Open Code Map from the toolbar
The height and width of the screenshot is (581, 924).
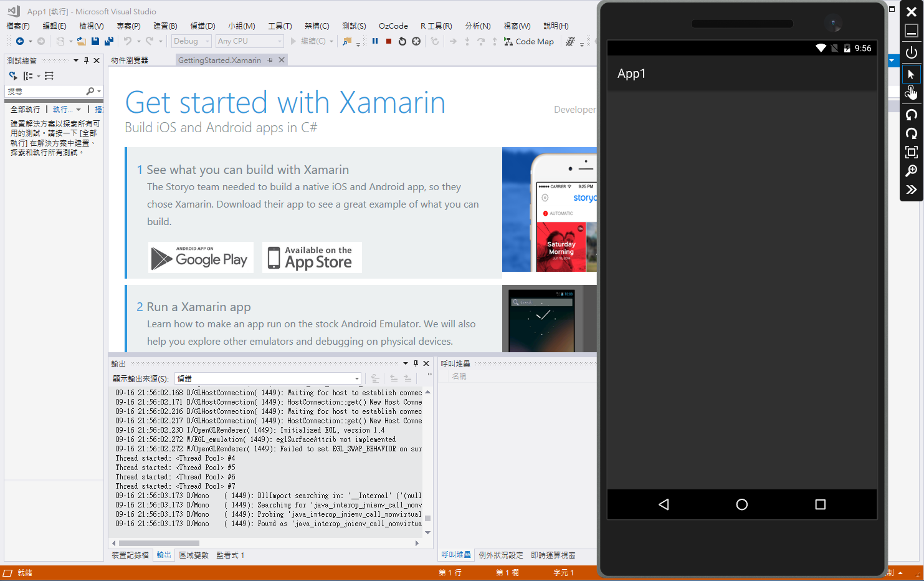pos(529,41)
